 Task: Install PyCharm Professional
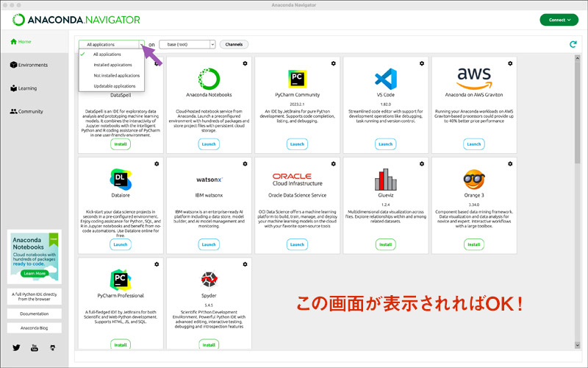121,344
